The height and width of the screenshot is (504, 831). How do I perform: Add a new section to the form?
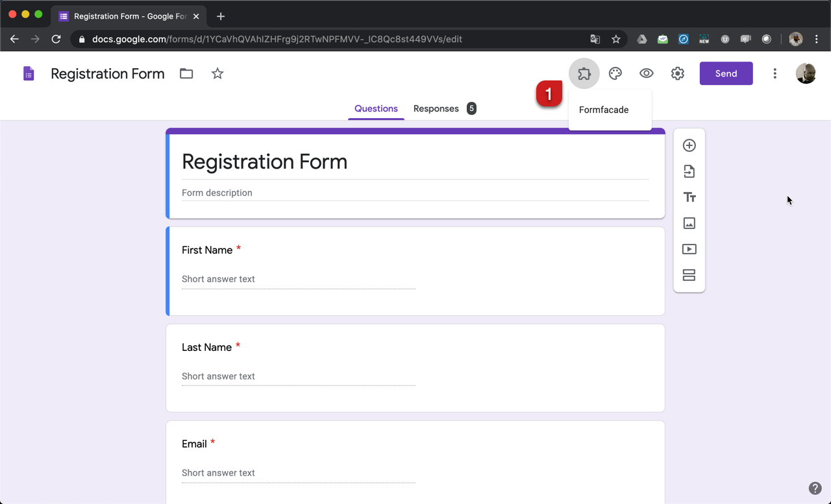(x=689, y=274)
